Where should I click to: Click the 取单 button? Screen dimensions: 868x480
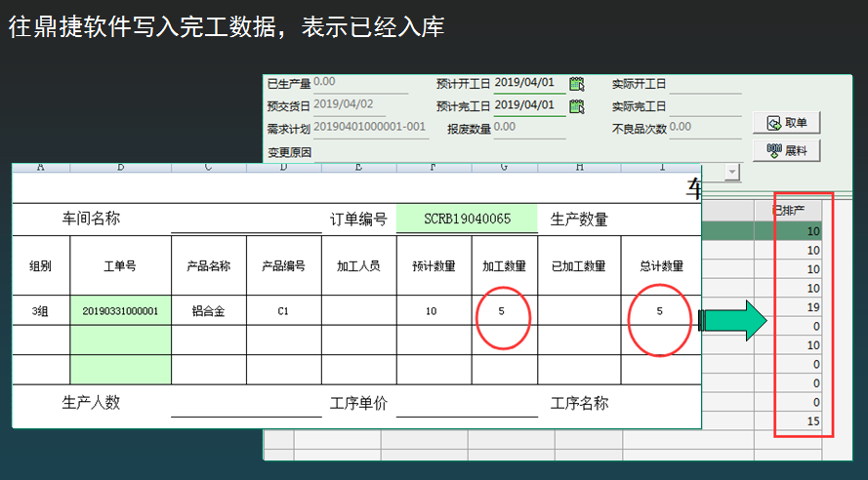pyautogui.click(x=786, y=123)
